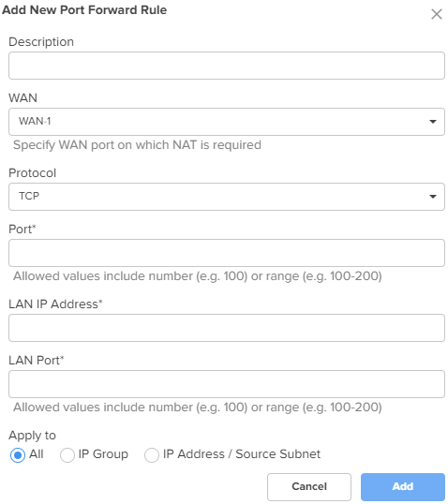Click the dialog title text
Screen dimensions: 448x504
click(84, 10)
